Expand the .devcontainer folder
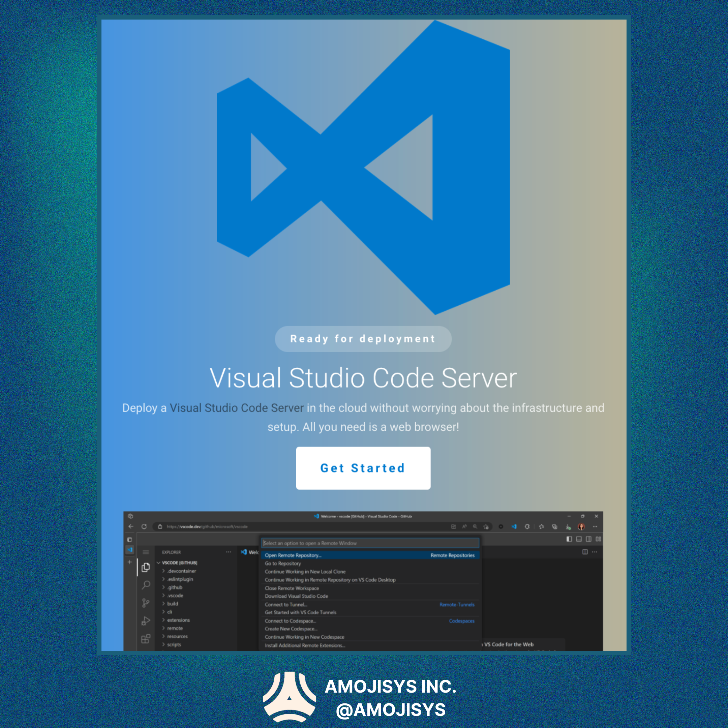728x728 pixels. click(182, 571)
